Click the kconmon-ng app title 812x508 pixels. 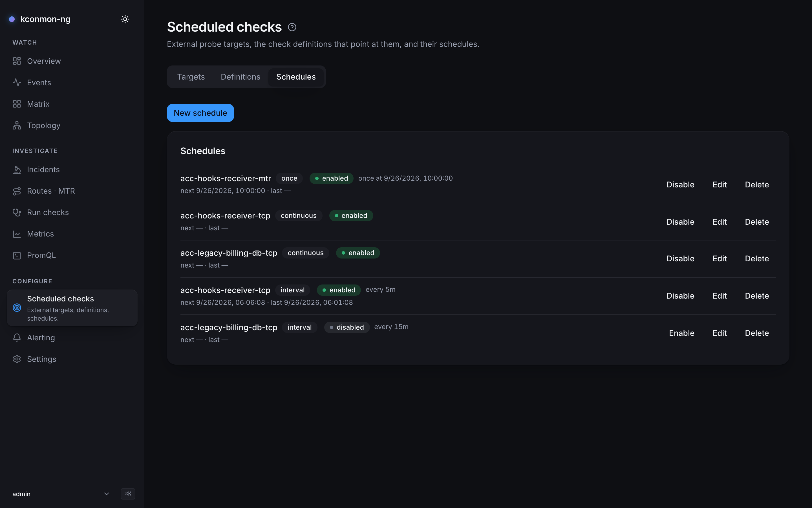click(x=45, y=19)
